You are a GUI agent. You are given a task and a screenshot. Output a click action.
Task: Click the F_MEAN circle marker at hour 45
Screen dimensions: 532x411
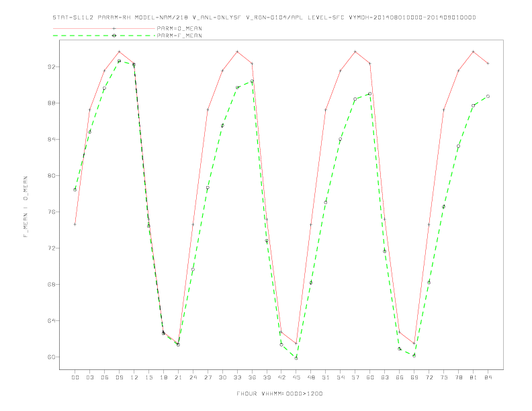[x=296, y=358]
